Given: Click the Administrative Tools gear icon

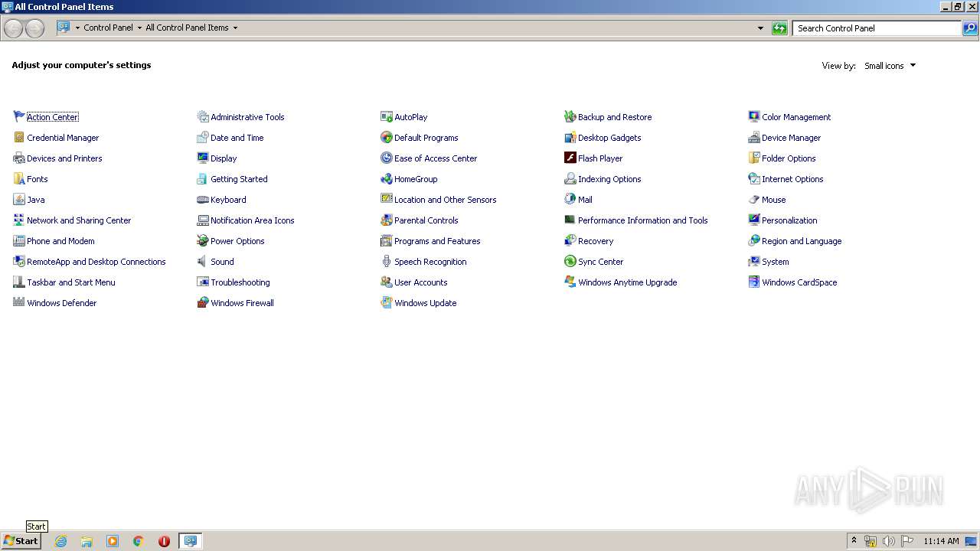Looking at the screenshot, I should tap(203, 117).
